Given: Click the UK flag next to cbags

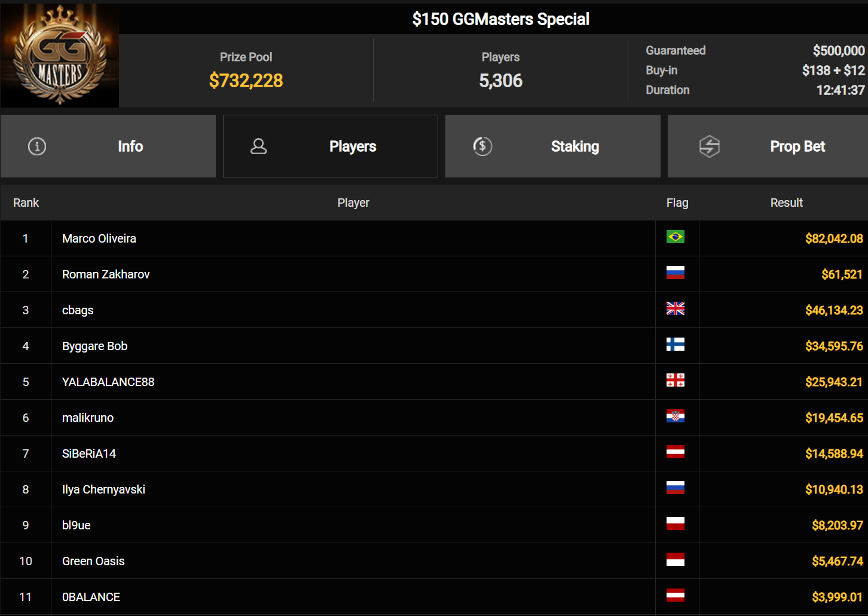Looking at the screenshot, I should [676, 309].
